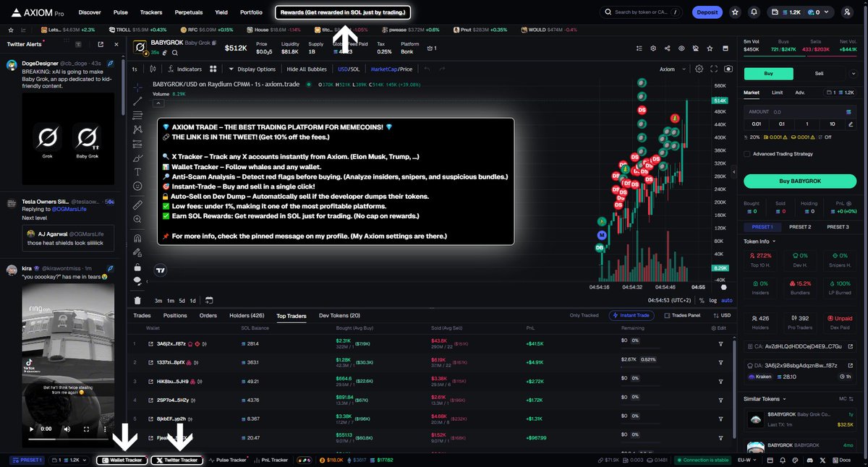
Task: Share the BABYGROK token via share icon
Action: 666,48
